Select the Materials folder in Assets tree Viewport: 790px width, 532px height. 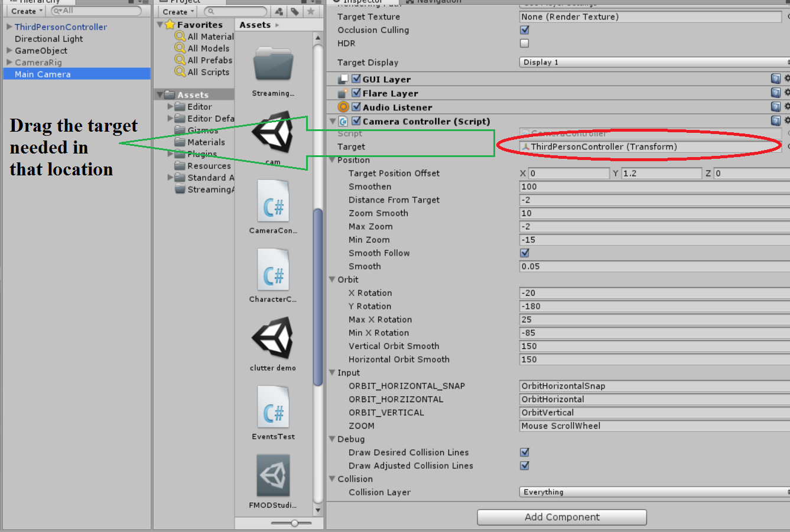[200, 142]
